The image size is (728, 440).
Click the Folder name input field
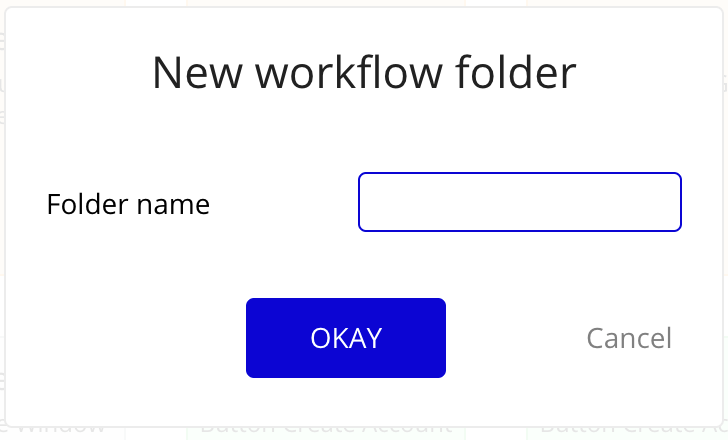coord(519,202)
